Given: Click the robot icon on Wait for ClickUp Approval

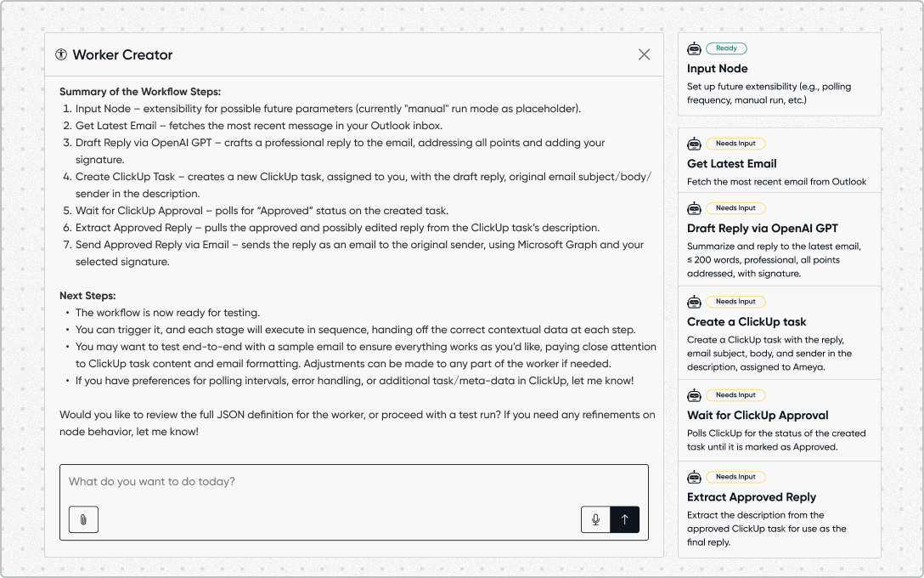Looking at the screenshot, I should pyautogui.click(x=696, y=394).
